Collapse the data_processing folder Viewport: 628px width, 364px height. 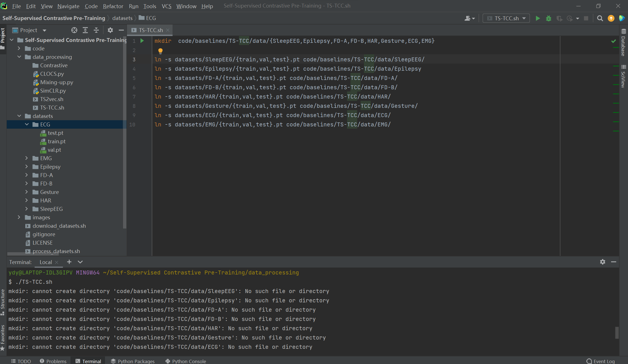(19, 57)
